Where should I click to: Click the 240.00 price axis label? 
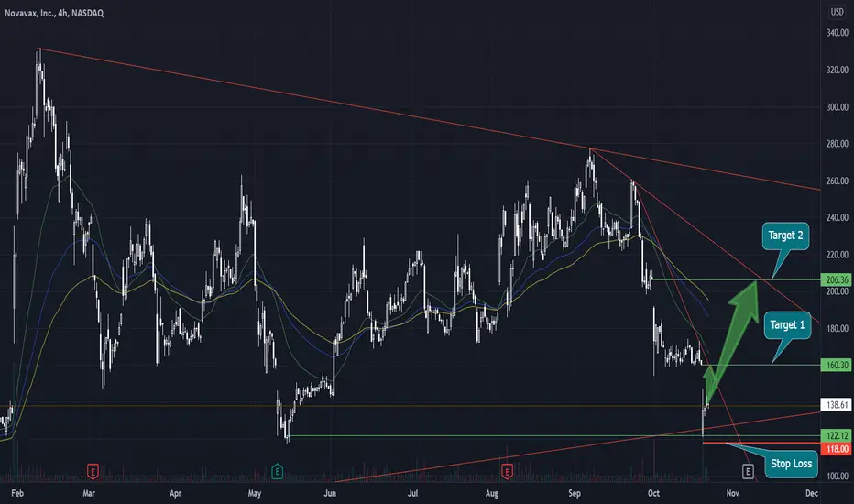pyautogui.click(x=838, y=217)
